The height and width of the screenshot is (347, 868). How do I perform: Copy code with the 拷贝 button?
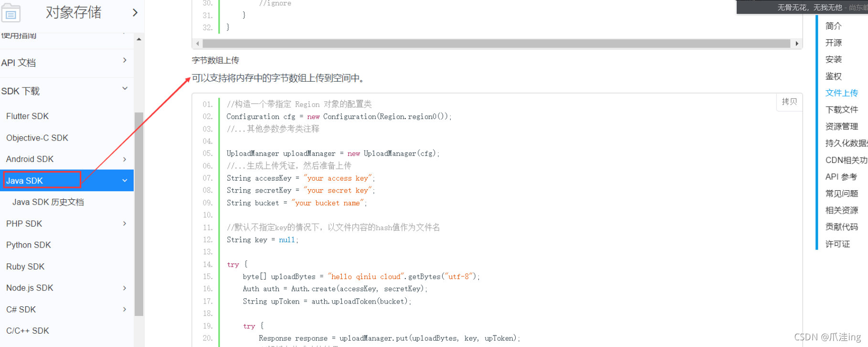coord(789,101)
